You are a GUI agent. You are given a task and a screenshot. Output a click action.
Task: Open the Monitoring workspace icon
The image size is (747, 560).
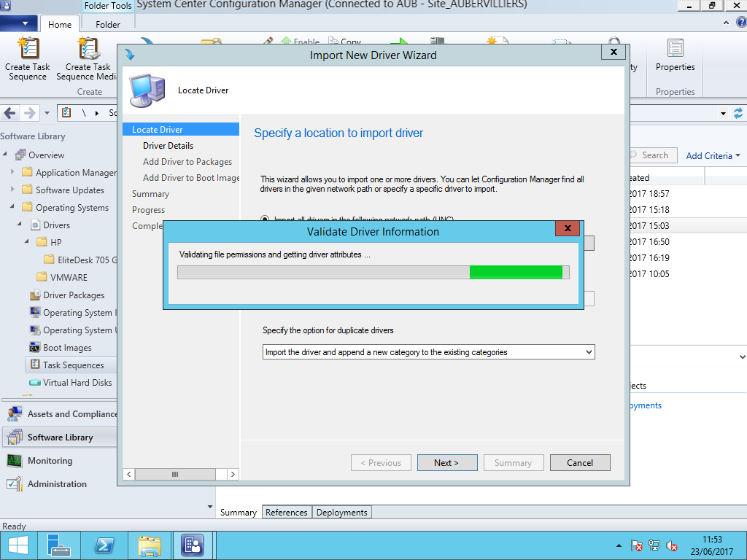pos(15,461)
